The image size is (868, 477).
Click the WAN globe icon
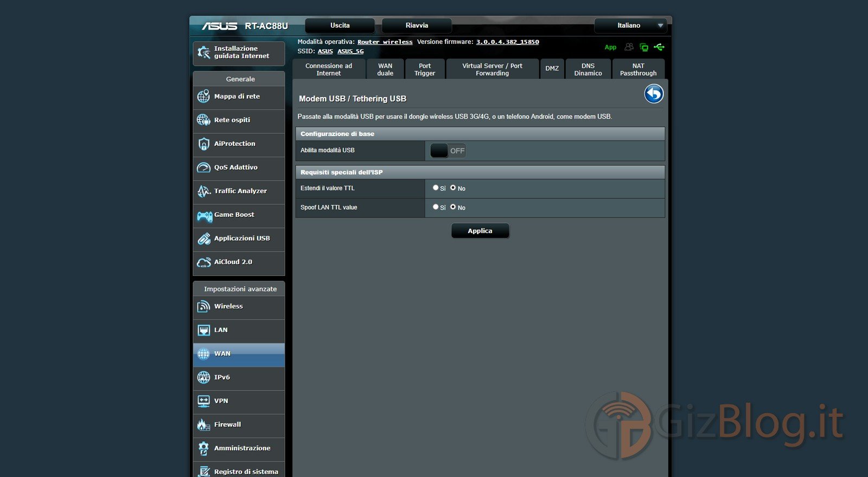click(203, 354)
